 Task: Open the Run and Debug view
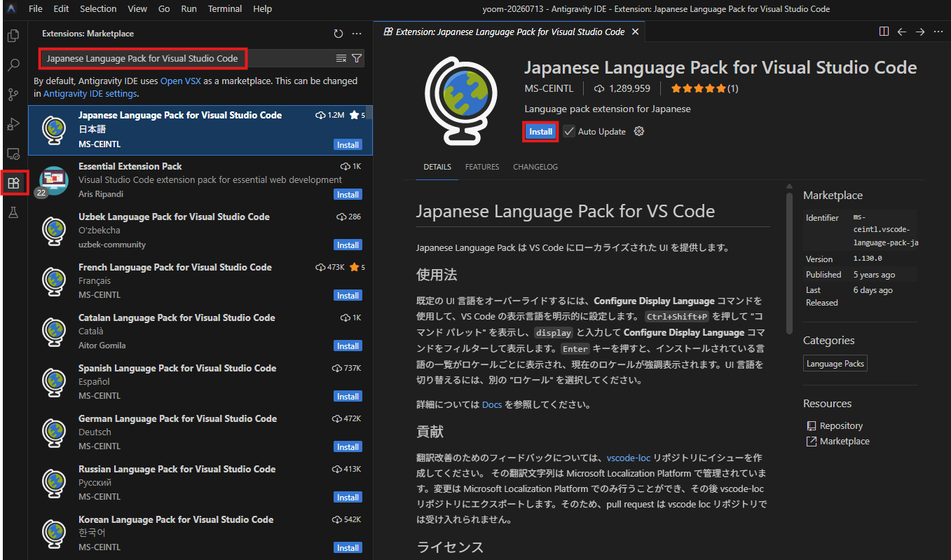click(13, 124)
